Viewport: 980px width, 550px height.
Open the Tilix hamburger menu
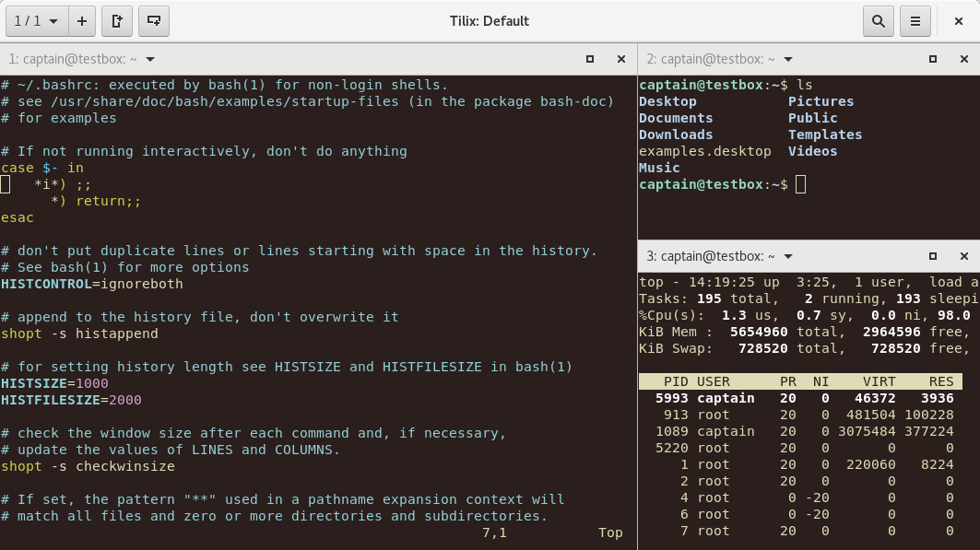915,20
